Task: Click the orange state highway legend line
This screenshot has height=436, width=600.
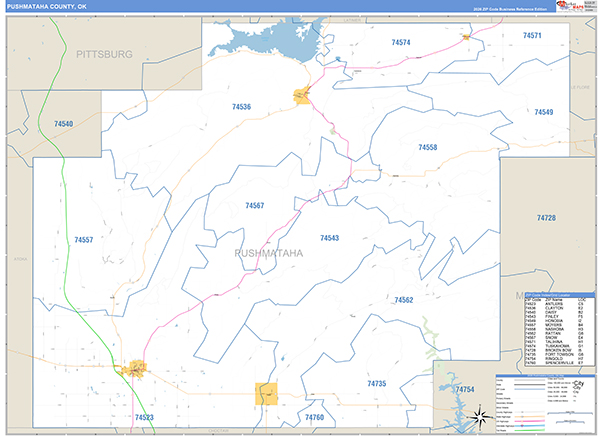Action: point(530,417)
